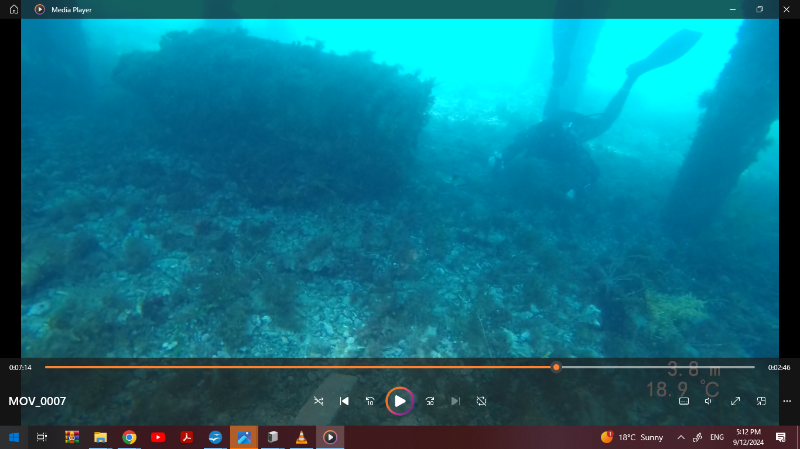Image resolution: width=800 pixels, height=449 pixels.
Task: Toggle repeat mode
Action: 481,401
